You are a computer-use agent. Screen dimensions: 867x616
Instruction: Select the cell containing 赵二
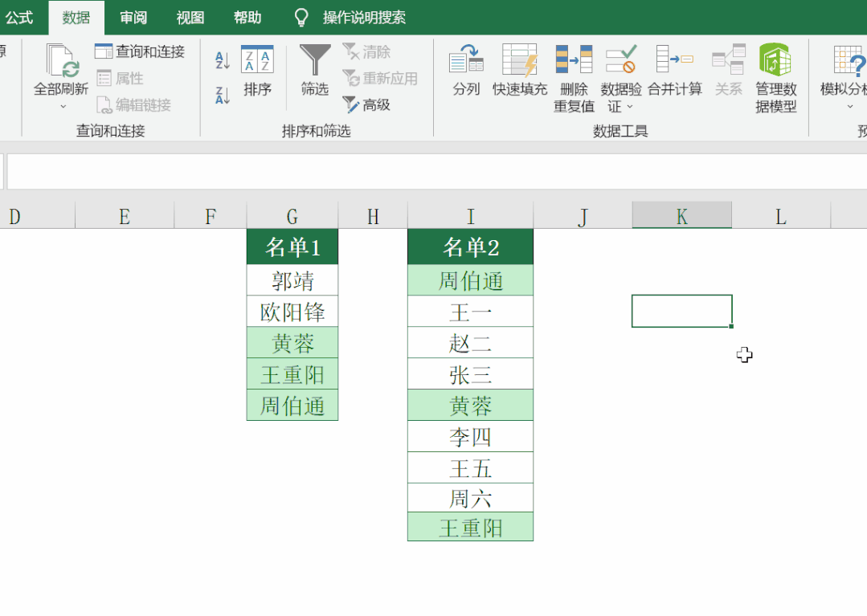[x=471, y=343]
